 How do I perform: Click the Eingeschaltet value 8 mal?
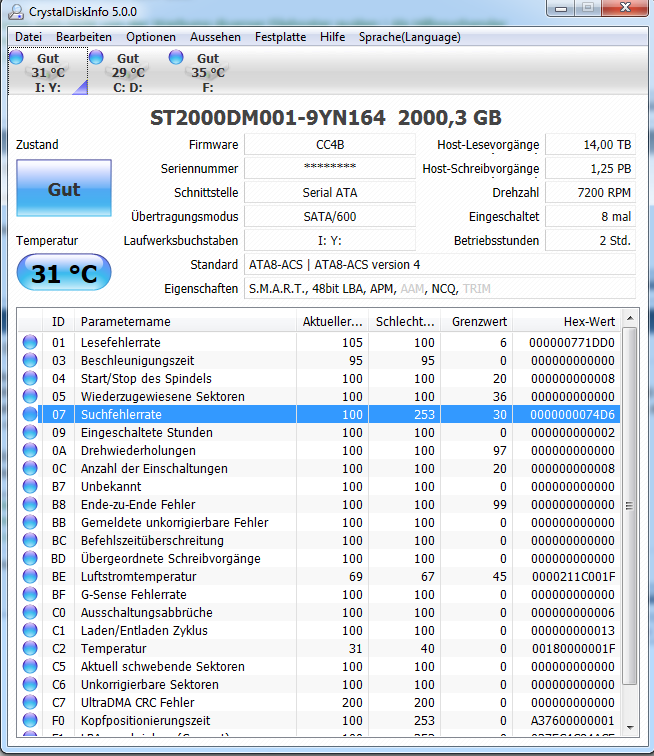click(590, 216)
